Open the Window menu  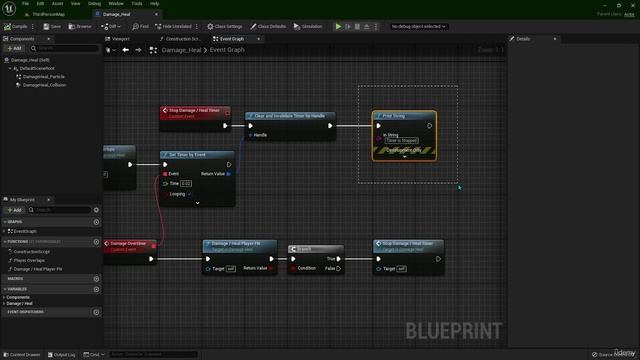pyautogui.click(x=116, y=4)
